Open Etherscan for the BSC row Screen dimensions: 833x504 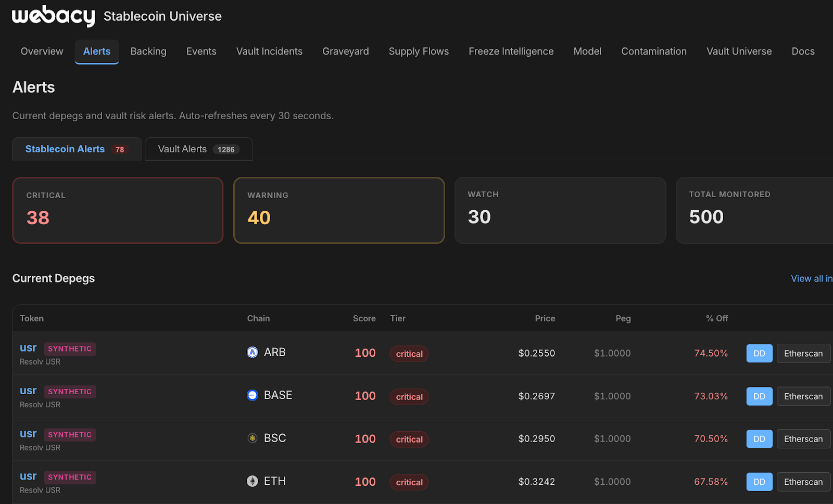coord(803,439)
